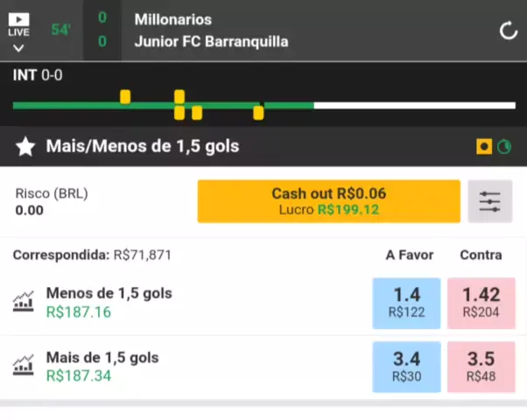Lay Mais de 1,5 gols at 3.5
The image size is (527, 420).
pos(481,367)
